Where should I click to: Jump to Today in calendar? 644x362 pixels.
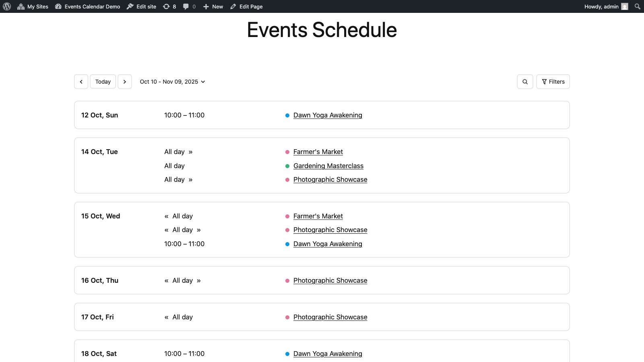[x=103, y=82]
